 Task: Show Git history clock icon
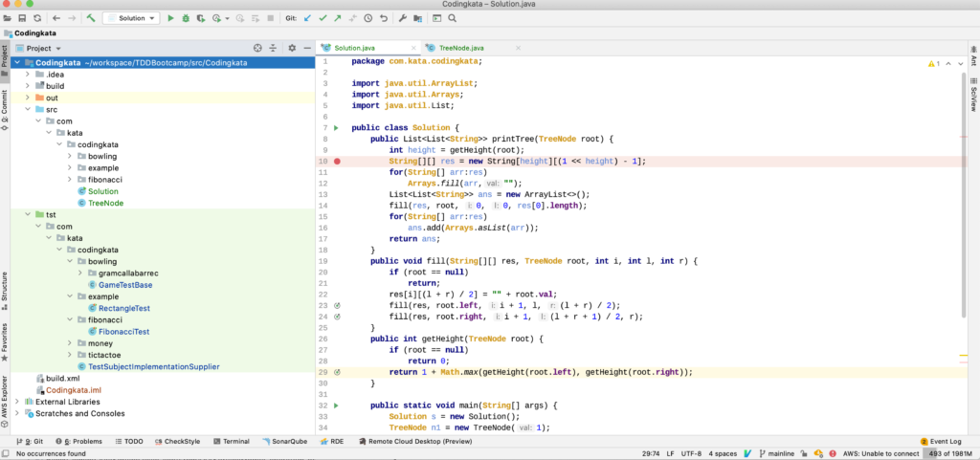click(368, 19)
